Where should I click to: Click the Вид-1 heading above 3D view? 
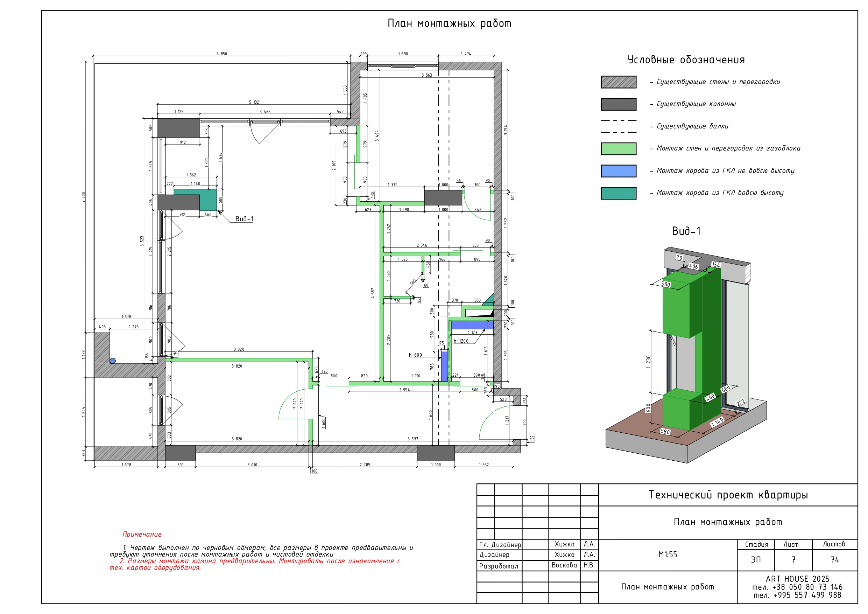pos(686,231)
